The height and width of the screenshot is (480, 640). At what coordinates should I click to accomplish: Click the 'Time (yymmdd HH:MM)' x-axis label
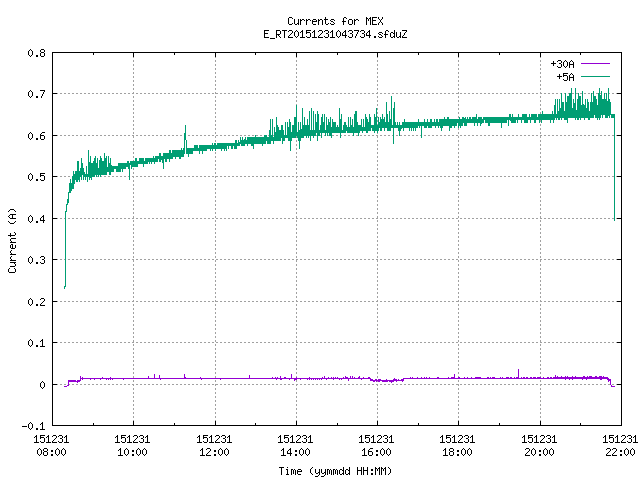(335, 471)
